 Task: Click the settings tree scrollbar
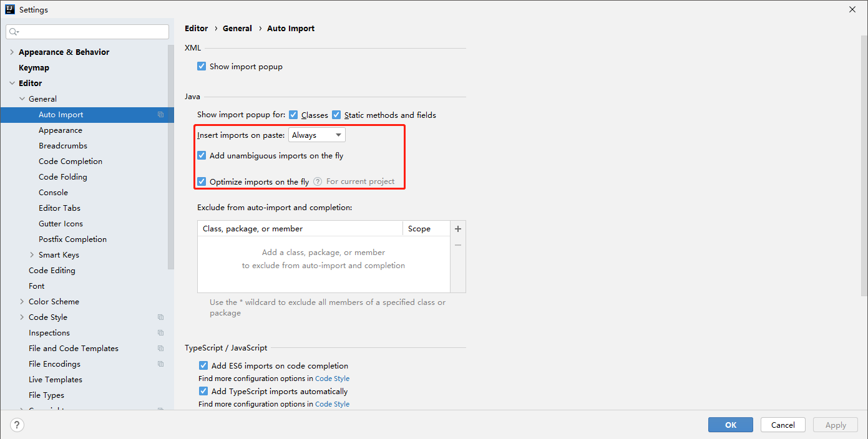(x=171, y=157)
